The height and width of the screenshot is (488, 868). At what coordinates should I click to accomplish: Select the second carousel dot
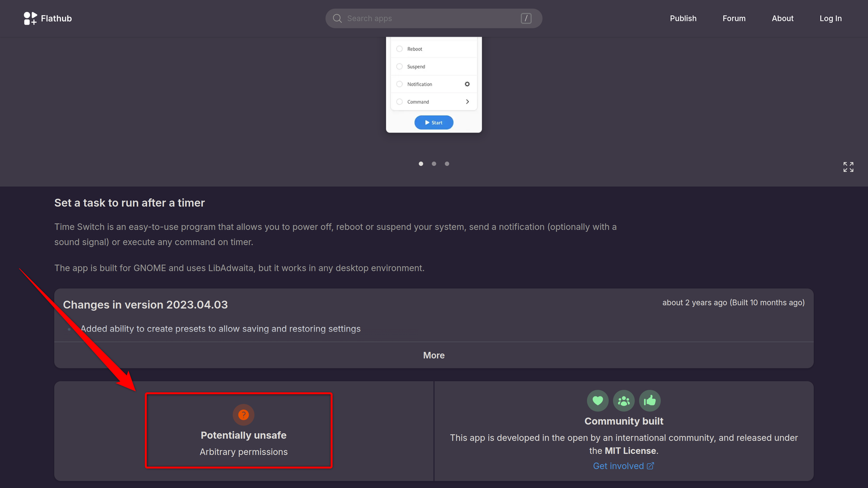433,164
